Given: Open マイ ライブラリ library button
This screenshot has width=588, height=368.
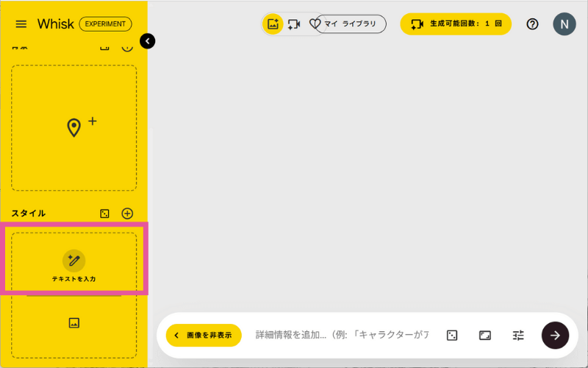Looking at the screenshot, I should (350, 24).
